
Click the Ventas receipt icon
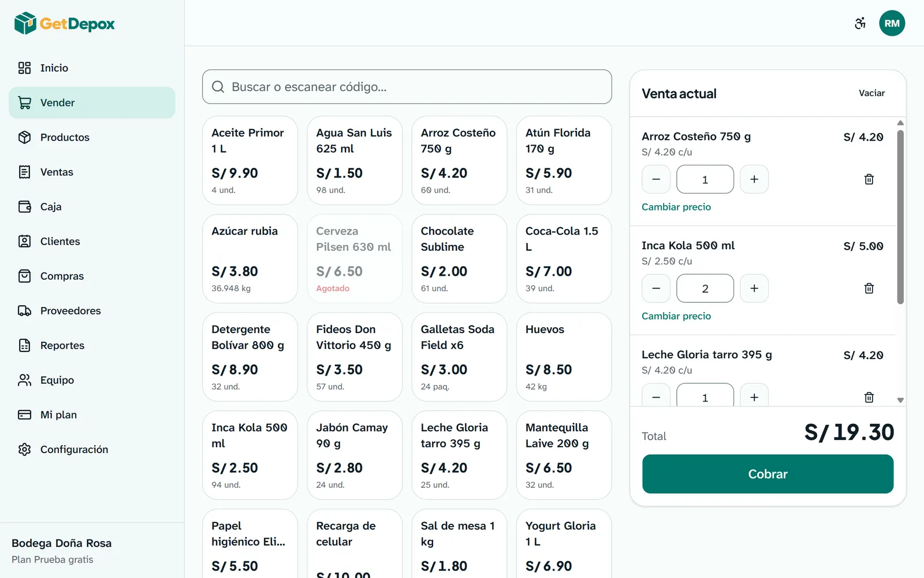coord(24,172)
